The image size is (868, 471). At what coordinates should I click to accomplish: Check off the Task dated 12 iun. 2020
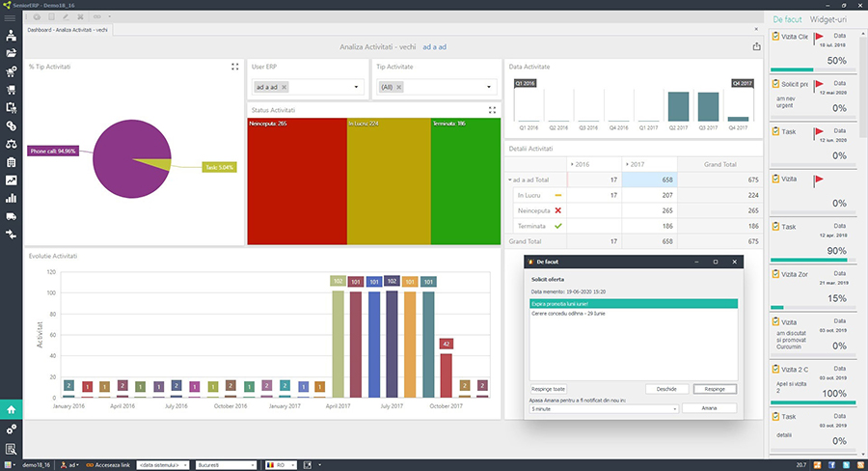pyautogui.click(x=775, y=132)
